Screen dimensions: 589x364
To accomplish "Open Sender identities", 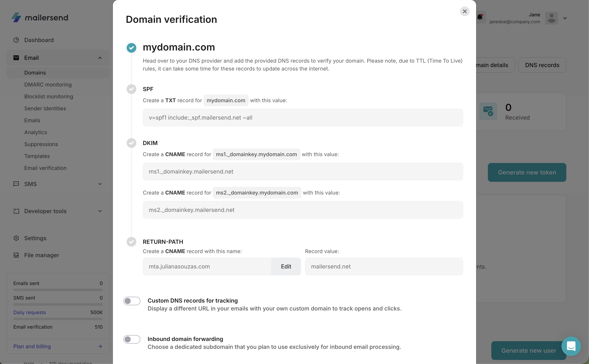I will [x=45, y=108].
